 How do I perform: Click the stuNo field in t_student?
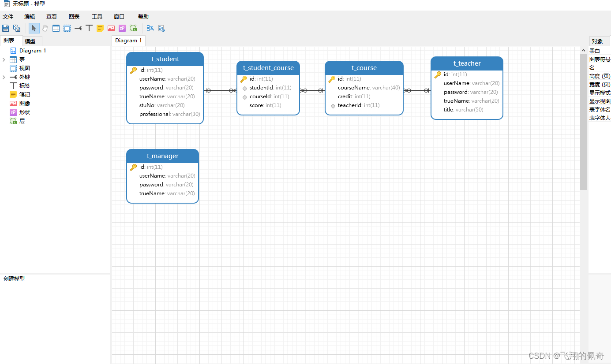tap(162, 105)
